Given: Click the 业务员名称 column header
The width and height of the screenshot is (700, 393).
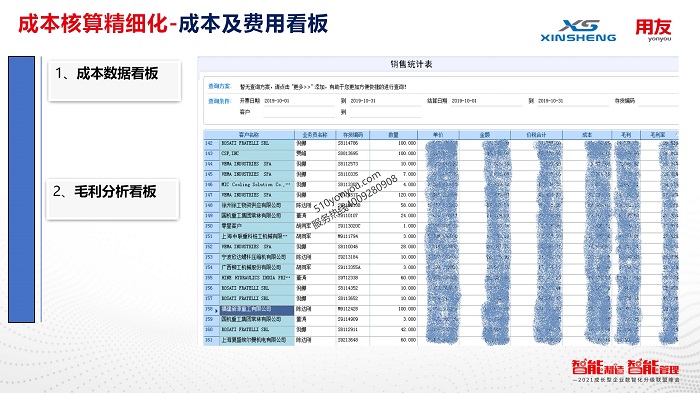Looking at the screenshot, I should (x=315, y=134).
